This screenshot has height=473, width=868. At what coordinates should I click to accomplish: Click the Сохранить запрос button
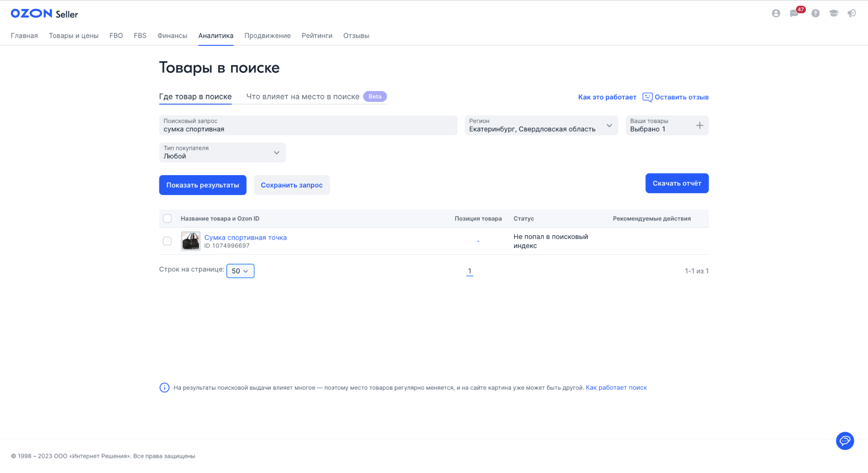pyautogui.click(x=292, y=185)
